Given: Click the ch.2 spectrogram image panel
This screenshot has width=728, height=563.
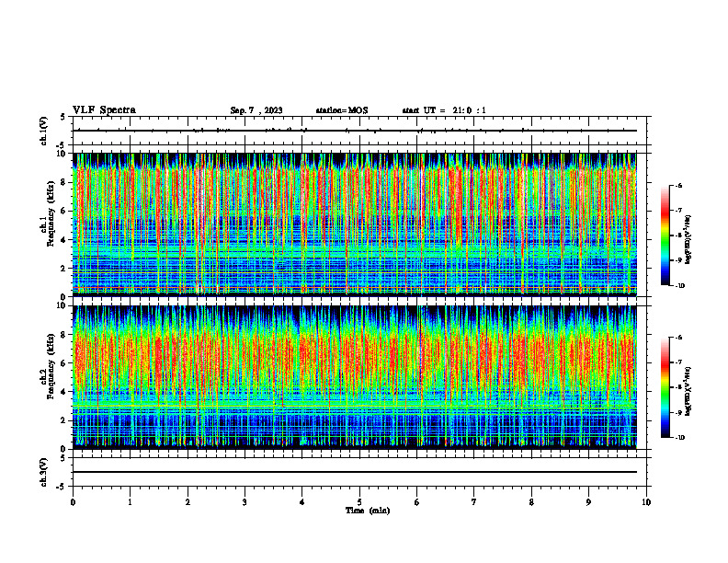Looking at the screenshot, I should click(x=355, y=377).
